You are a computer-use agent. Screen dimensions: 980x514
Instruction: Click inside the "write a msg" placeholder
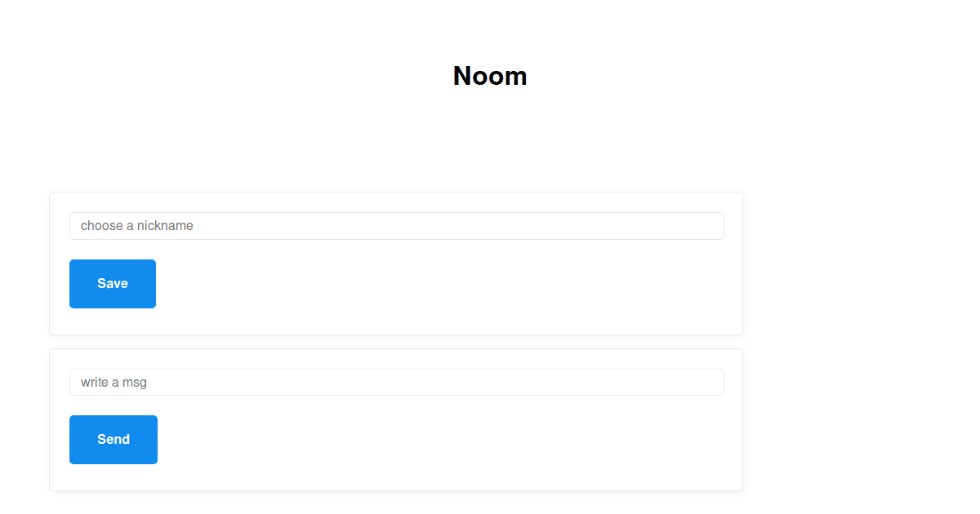coord(114,382)
